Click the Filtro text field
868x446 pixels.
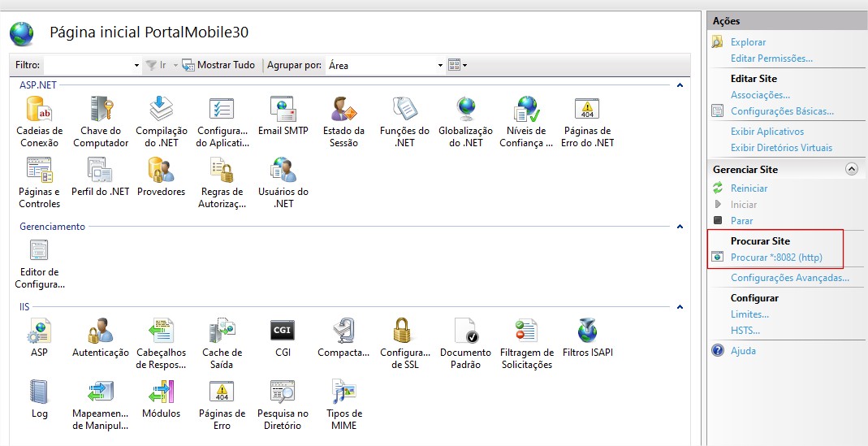point(89,65)
